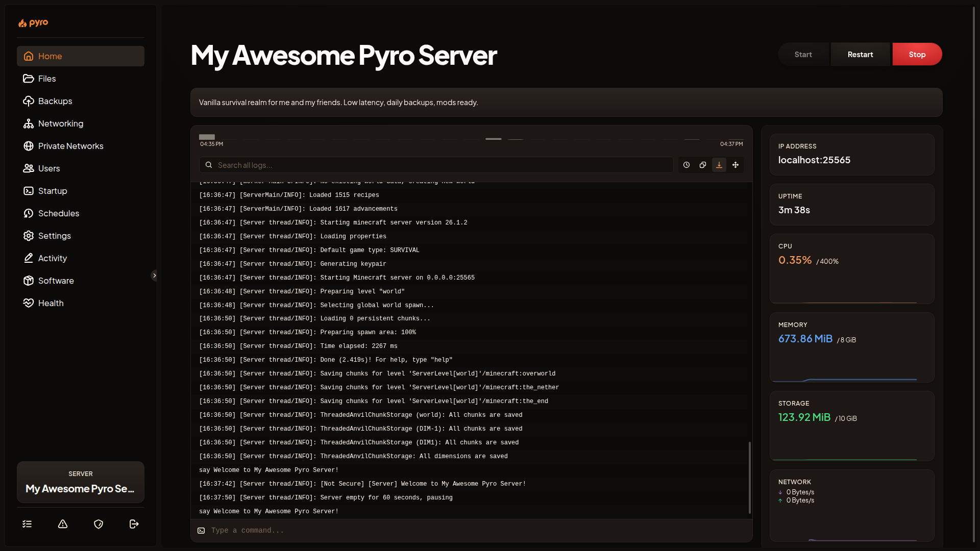
Task: Click the page title "My Awesome Pyro Server"
Action: point(344,55)
